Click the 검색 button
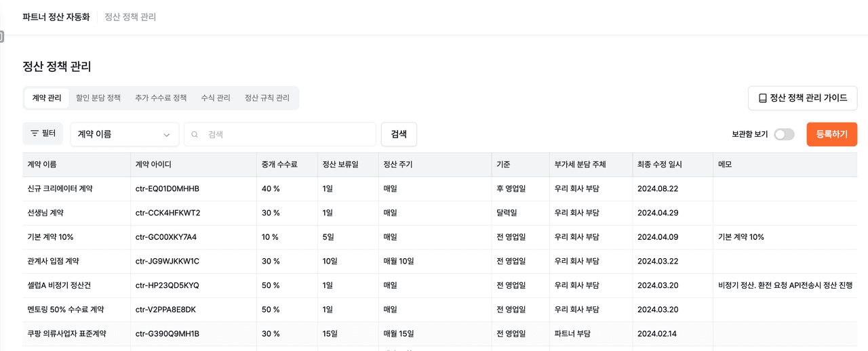868x351 pixels. pos(399,134)
